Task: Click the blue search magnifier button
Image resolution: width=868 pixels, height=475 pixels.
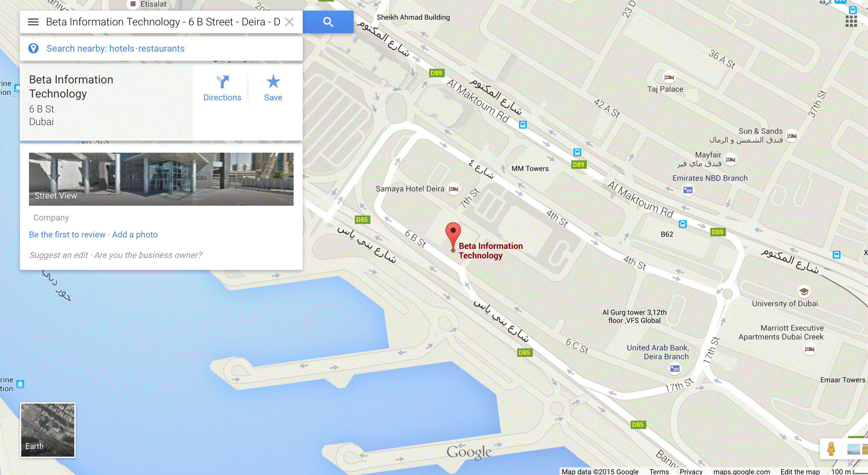Action: (328, 22)
